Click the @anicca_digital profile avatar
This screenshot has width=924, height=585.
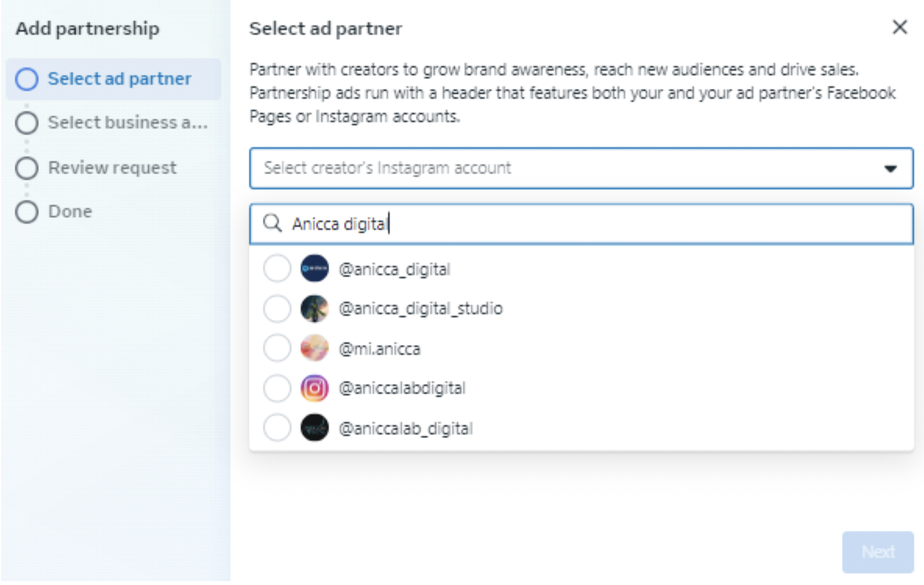tap(314, 269)
